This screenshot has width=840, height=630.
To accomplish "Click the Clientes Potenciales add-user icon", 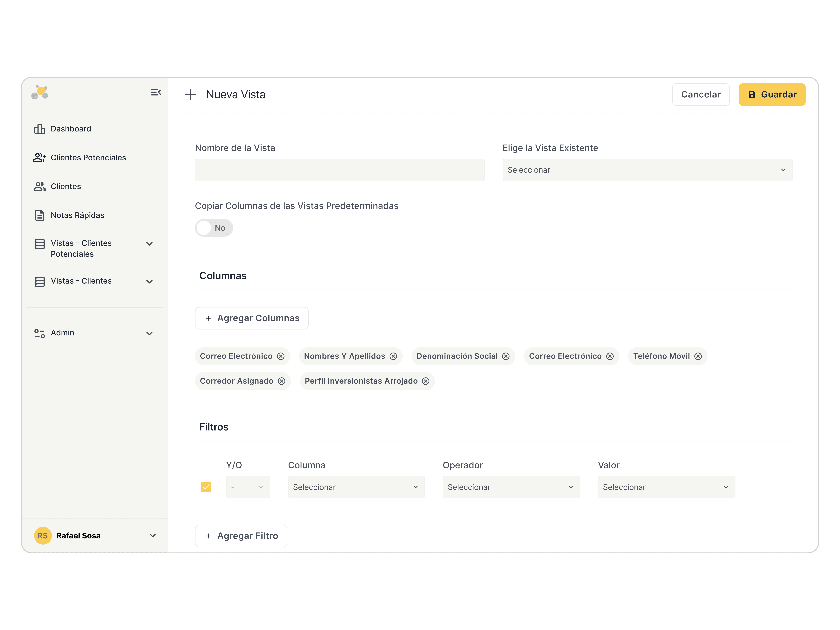I will click(39, 158).
